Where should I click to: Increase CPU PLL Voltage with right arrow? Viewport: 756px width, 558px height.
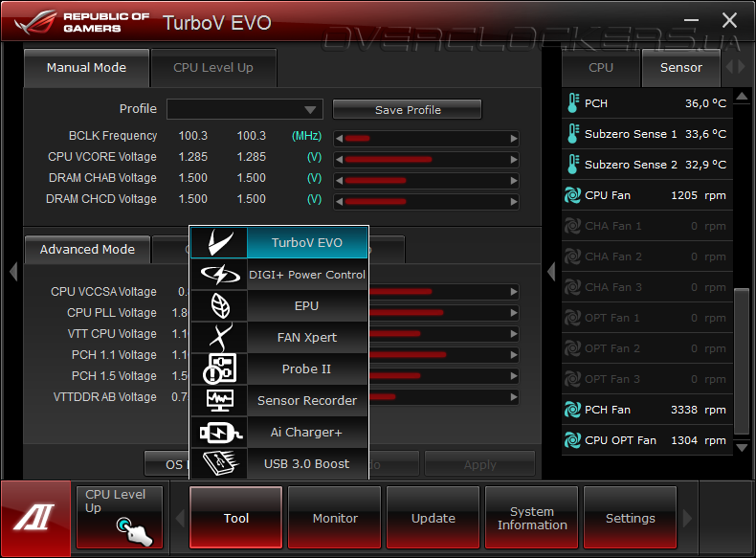514,313
